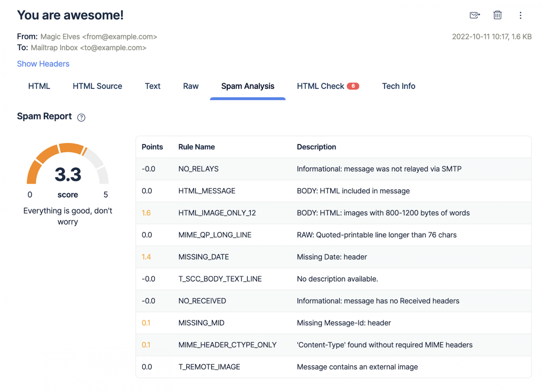Click the Spam Report help question mark
This screenshot has height=392, width=543.
(x=81, y=117)
